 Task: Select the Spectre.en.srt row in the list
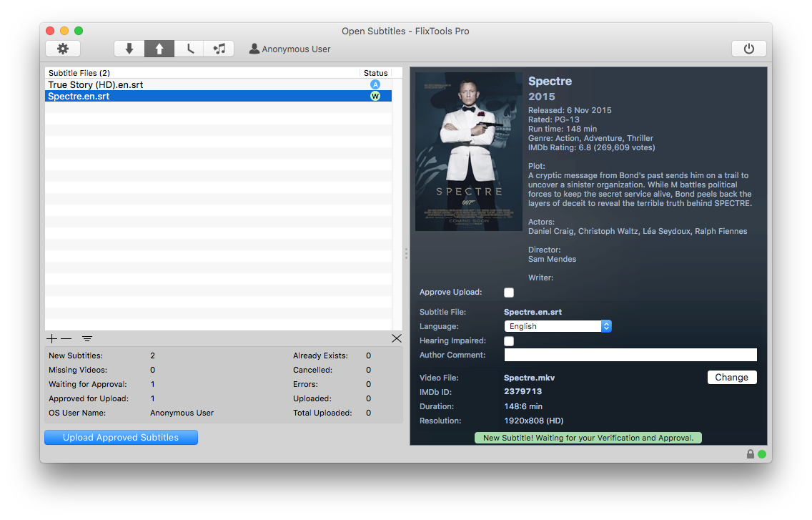(x=218, y=96)
